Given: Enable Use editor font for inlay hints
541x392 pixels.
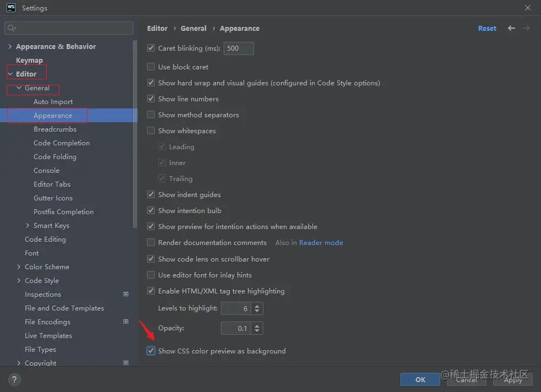Looking at the screenshot, I should pos(151,275).
